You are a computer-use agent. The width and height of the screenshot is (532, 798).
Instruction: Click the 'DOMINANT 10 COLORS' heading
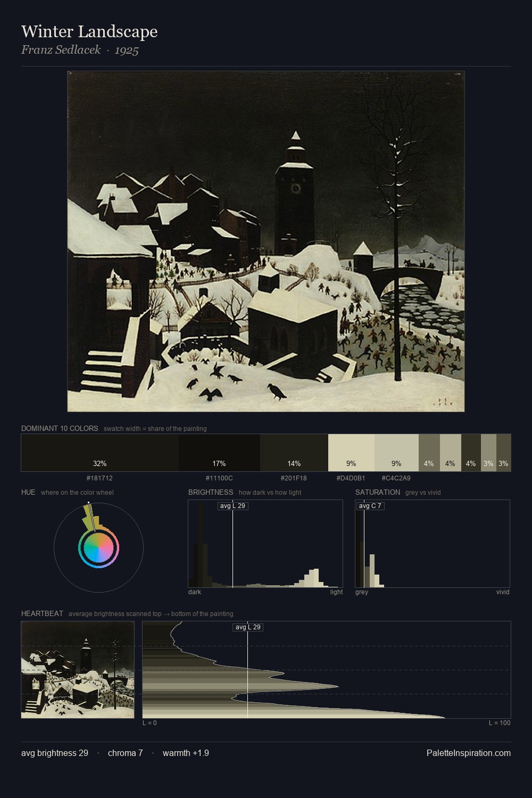[60, 428]
